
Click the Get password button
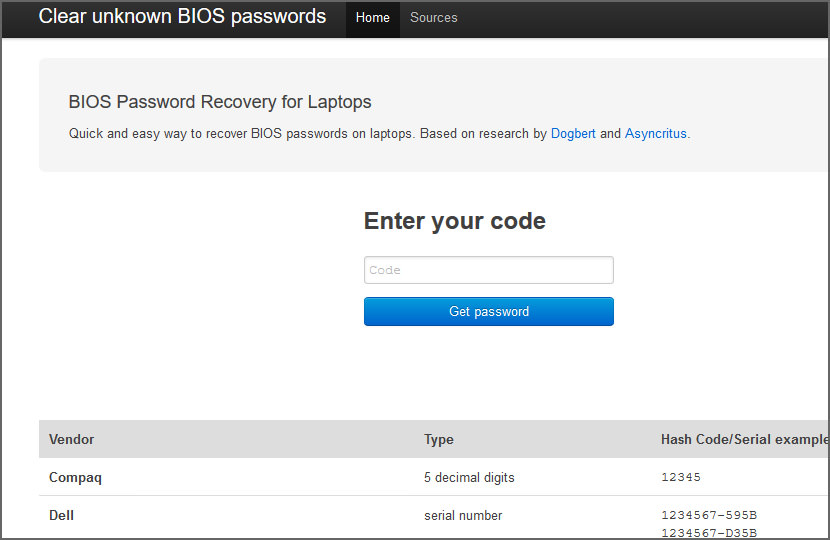tap(489, 311)
